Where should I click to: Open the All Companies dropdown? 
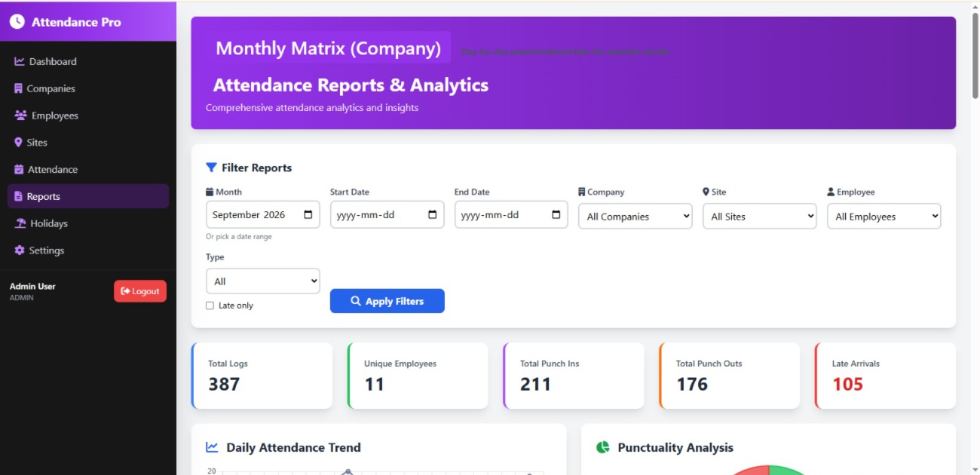coord(635,216)
